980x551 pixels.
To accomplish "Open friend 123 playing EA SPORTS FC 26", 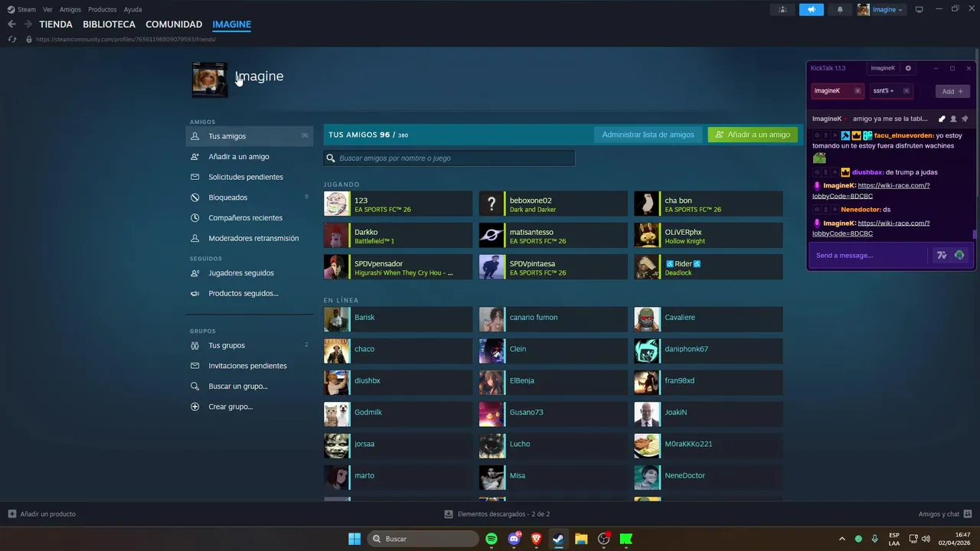I will point(398,204).
